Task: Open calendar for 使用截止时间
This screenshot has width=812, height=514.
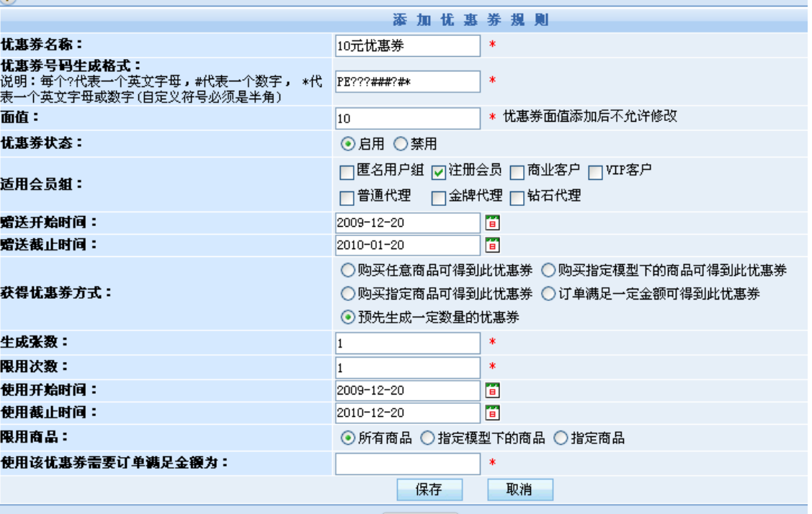Action: (493, 412)
